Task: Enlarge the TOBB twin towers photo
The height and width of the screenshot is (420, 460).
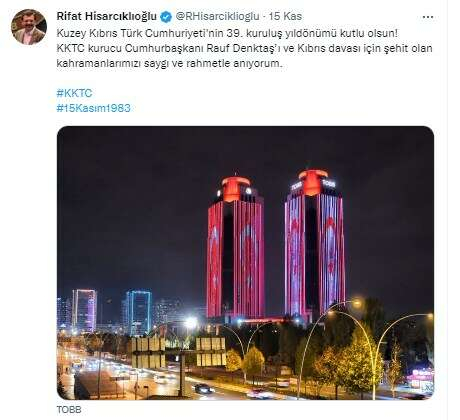Action: click(x=245, y=263)
